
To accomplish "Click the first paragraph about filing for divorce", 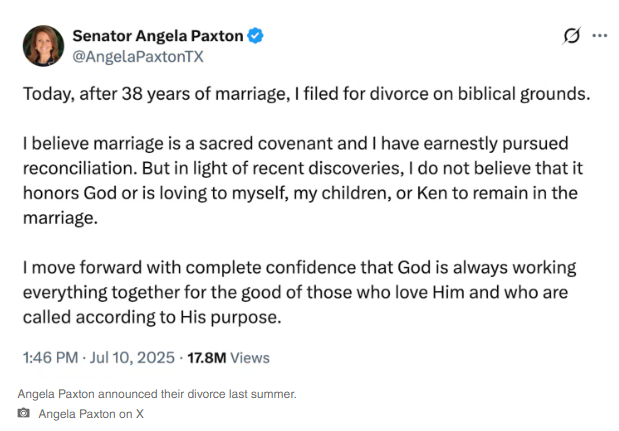I will coord(306,96).
